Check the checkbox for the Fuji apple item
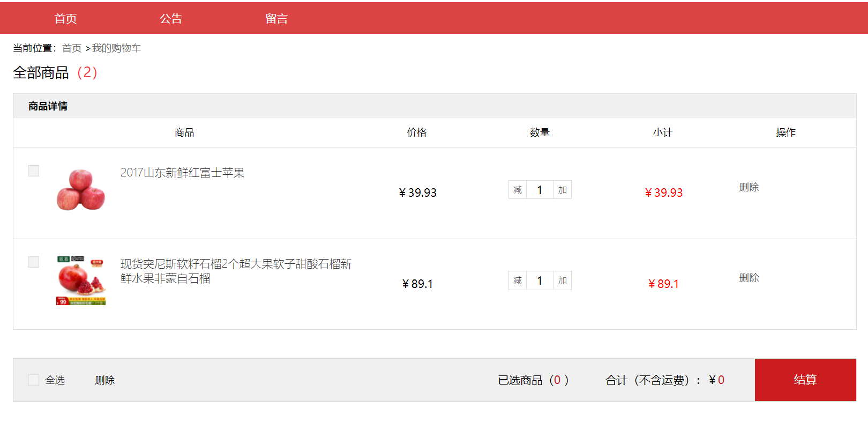Screen dimensions: 868x421 [33, 171]
